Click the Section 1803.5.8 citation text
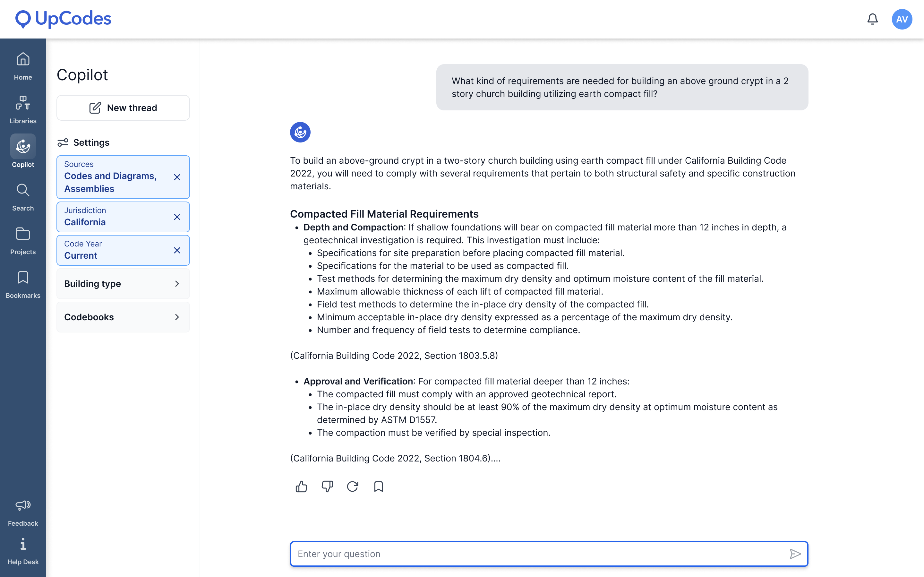The width and height of the screenshot is (924, 577). (394, 356)
